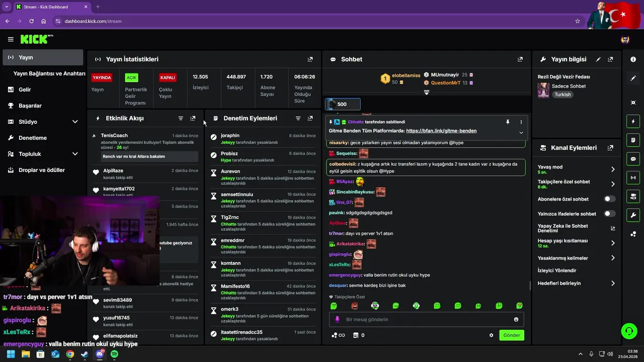Click the red angry emote in the quick emote row
Viewport: 644px width, 362px height.
tap(354, 306)
